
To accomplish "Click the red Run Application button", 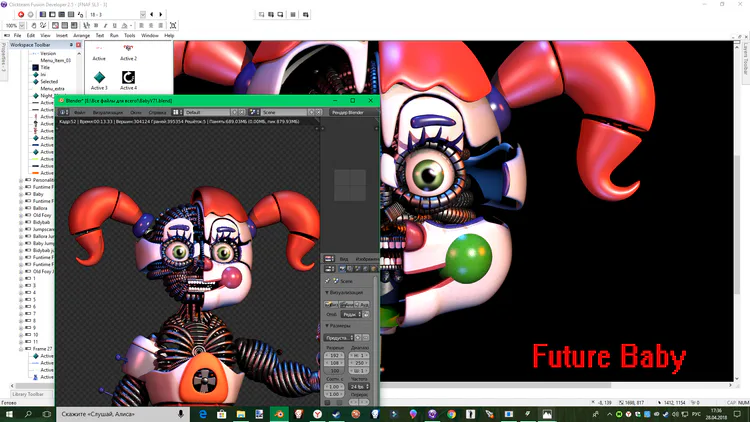I will (x=21, y=14).
